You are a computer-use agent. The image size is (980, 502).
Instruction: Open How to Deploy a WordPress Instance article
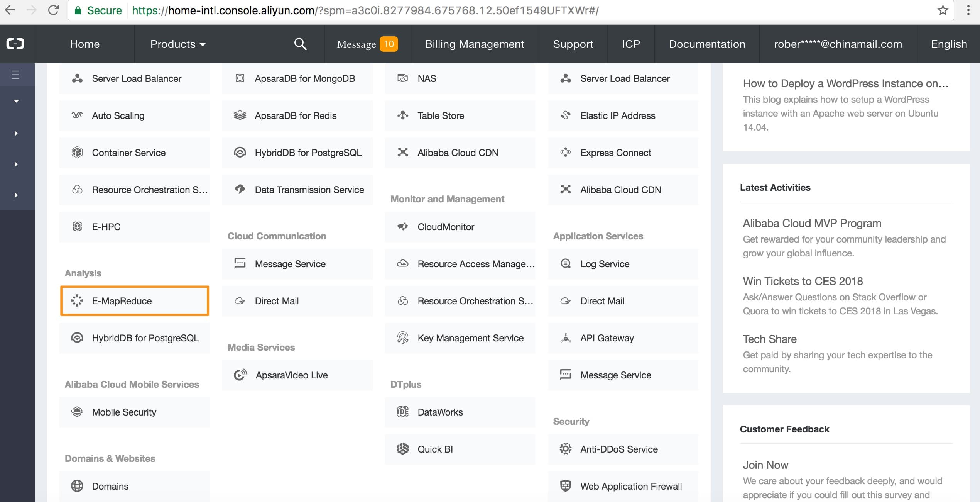(x=845, y=83)
